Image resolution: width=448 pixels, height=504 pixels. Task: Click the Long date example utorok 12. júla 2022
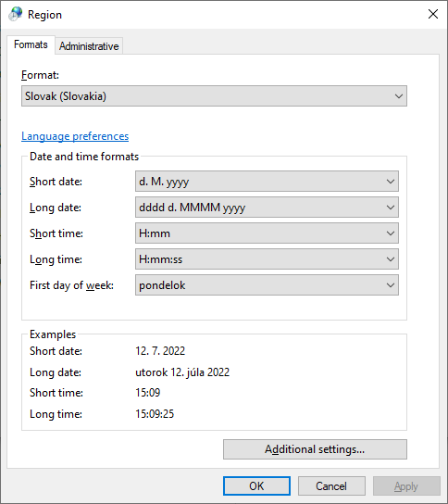point(182,372)
